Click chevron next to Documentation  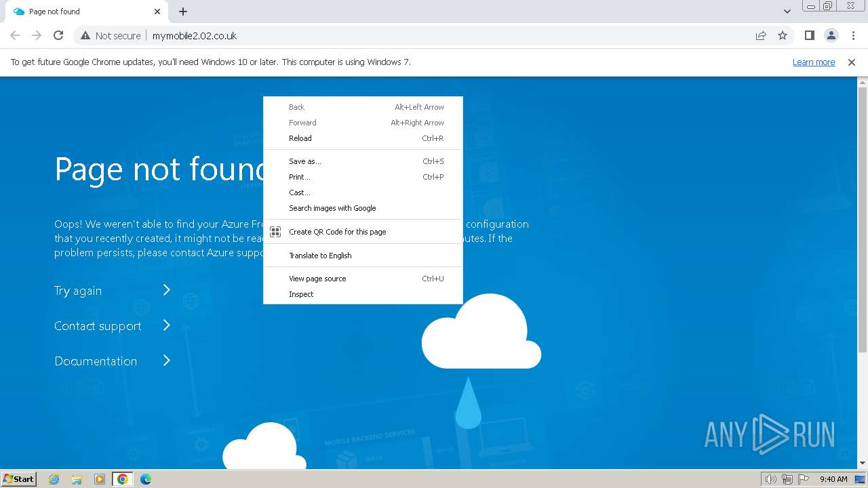(x=166, y=361)
